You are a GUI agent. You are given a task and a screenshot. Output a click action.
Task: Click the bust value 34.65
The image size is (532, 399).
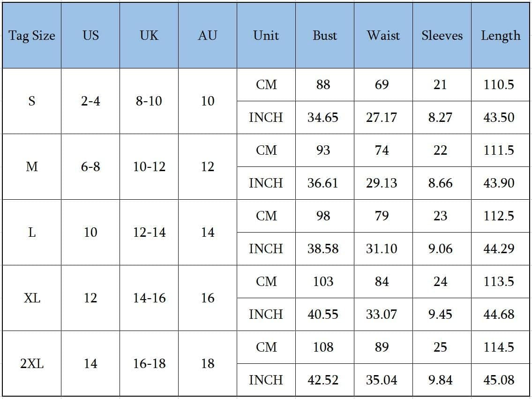(x=322, y=117)
